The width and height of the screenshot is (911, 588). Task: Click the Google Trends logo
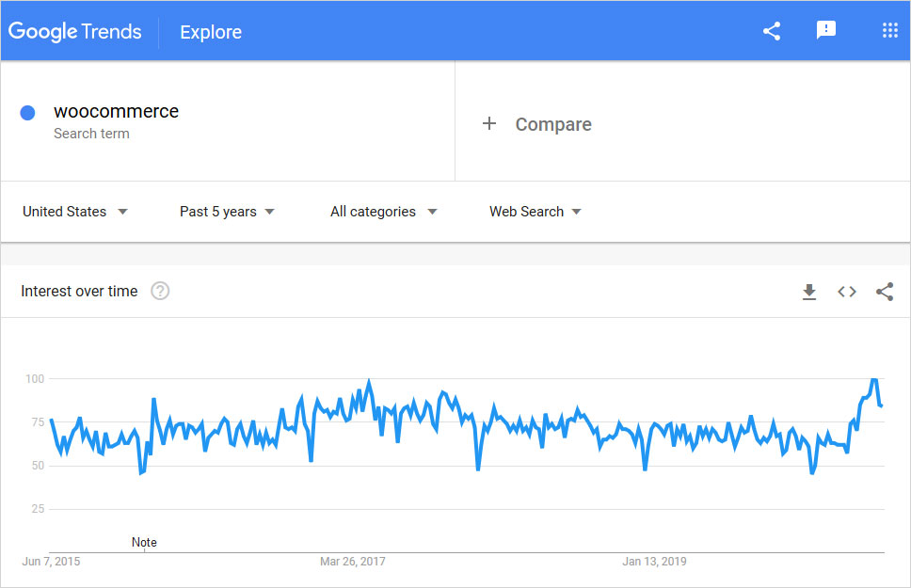[x=75, y=31]
